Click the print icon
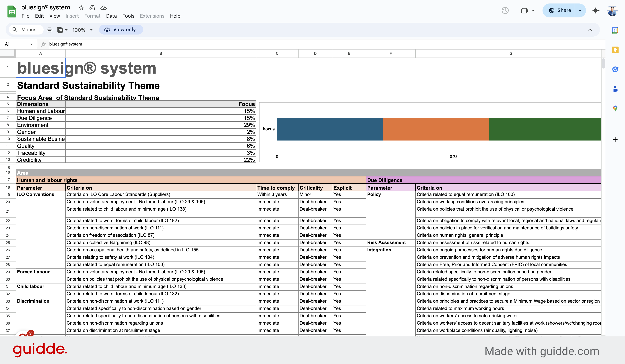The image size is (625, 364). [49, 30]
